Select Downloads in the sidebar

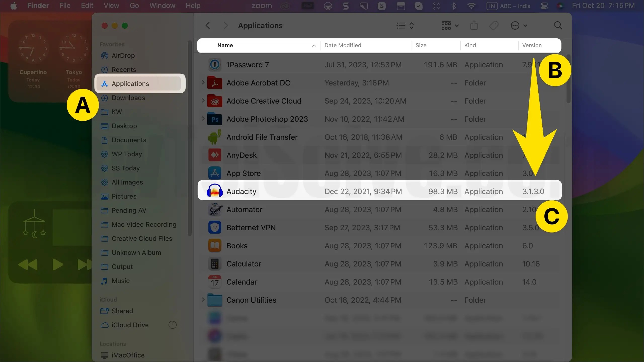(128, 98)
